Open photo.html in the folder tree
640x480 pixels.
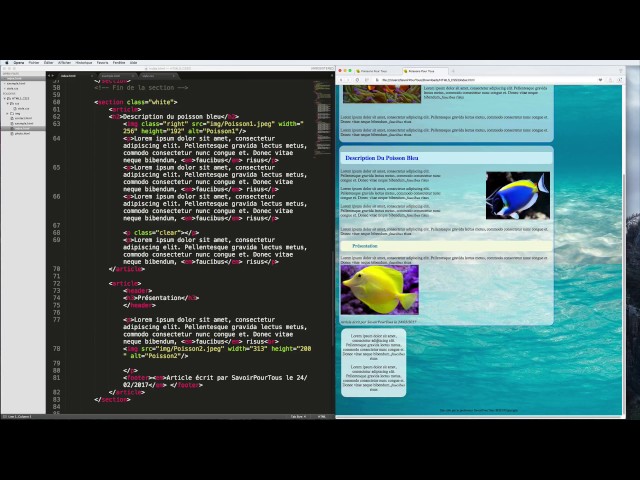click(x=22, y=133)
